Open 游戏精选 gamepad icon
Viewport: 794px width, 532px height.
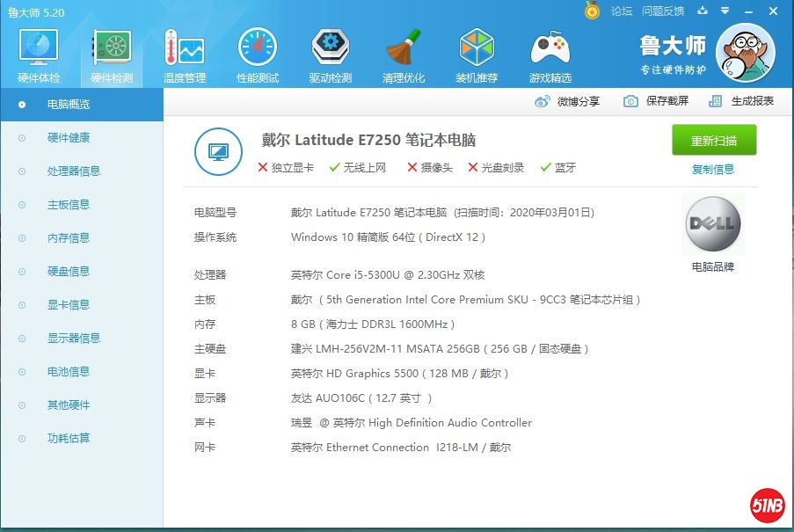pos(550,55)
